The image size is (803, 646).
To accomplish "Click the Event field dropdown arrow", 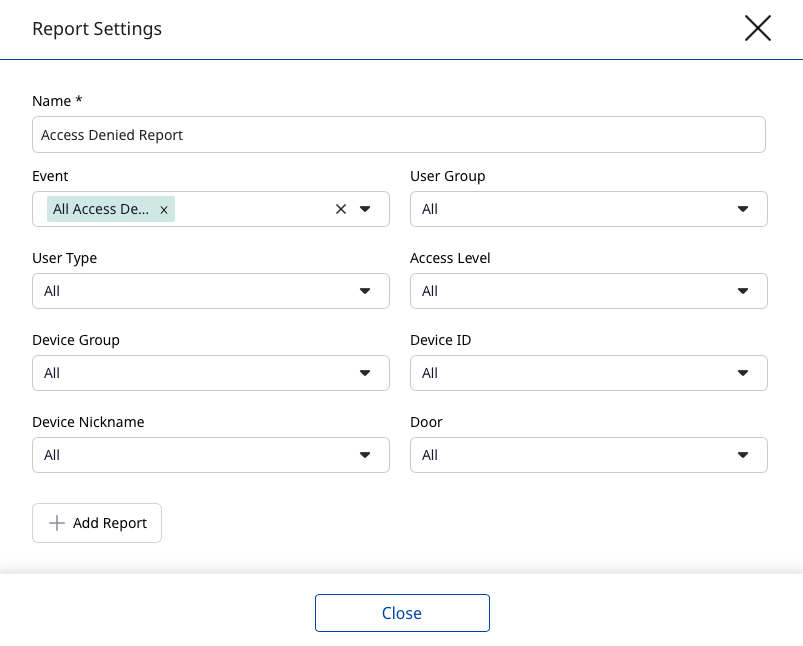I will point(365,209).
